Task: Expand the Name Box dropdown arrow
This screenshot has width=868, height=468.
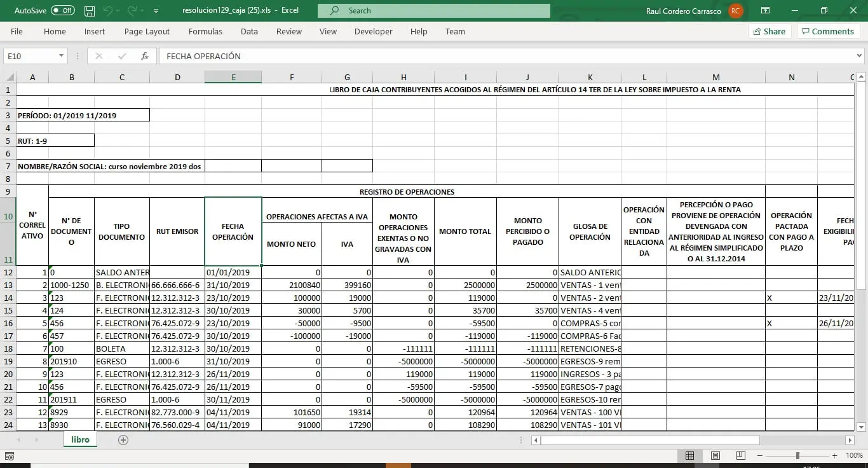Action: coord(62,56)
